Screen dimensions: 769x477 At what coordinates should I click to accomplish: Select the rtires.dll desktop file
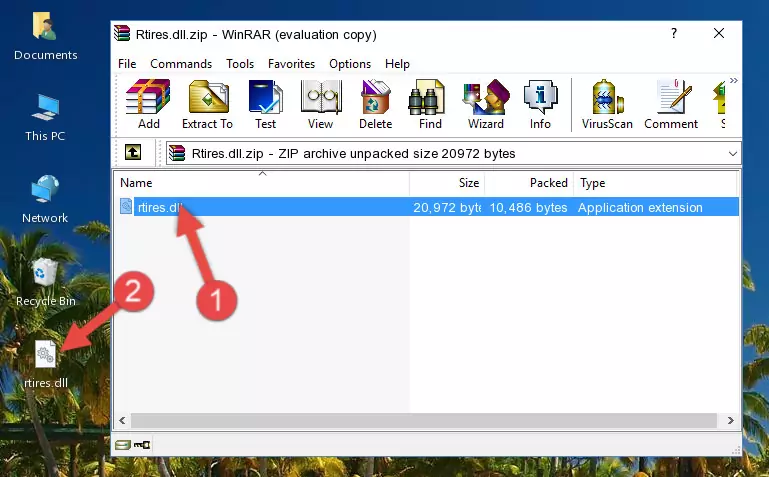pos(45,364)
